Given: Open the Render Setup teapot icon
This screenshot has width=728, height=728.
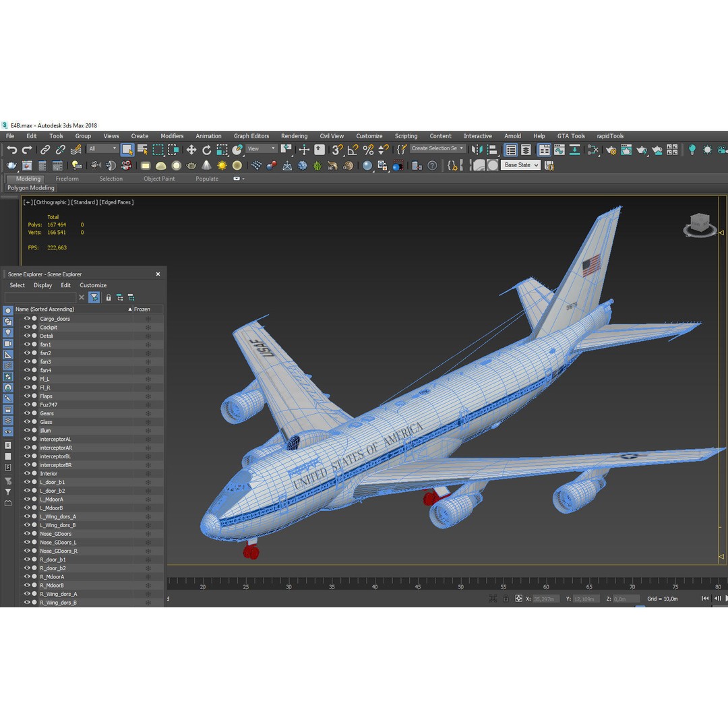Looking at the screenshot, I should pyautogui.click(x=611, y=150).
